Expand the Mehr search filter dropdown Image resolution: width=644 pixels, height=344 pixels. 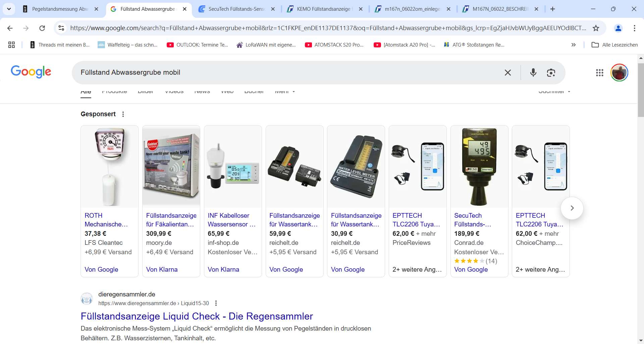coord(285,91)
